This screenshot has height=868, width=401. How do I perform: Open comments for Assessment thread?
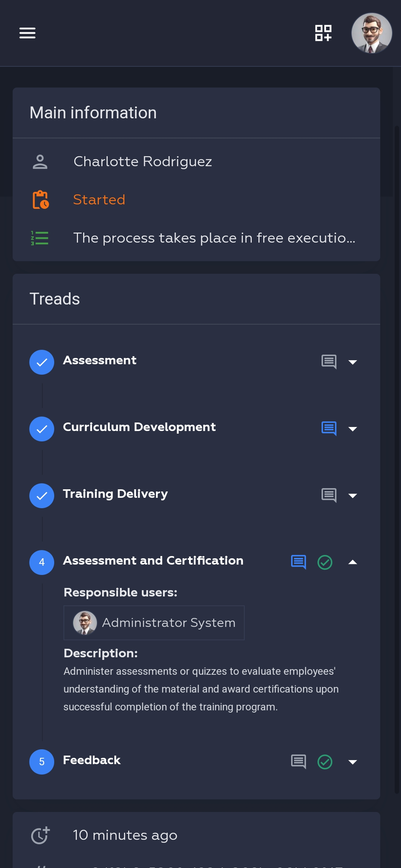[x=329, y=362]
